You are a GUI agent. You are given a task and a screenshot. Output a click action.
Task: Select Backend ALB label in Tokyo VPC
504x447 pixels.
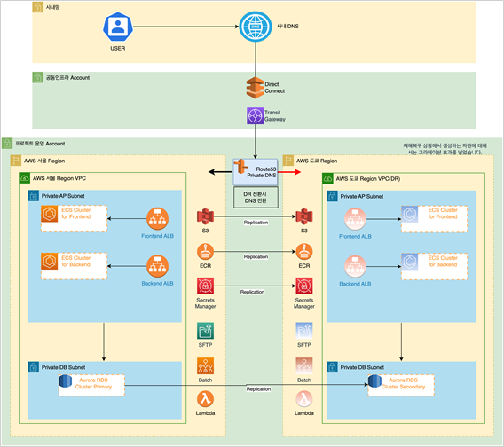[355, 284]
